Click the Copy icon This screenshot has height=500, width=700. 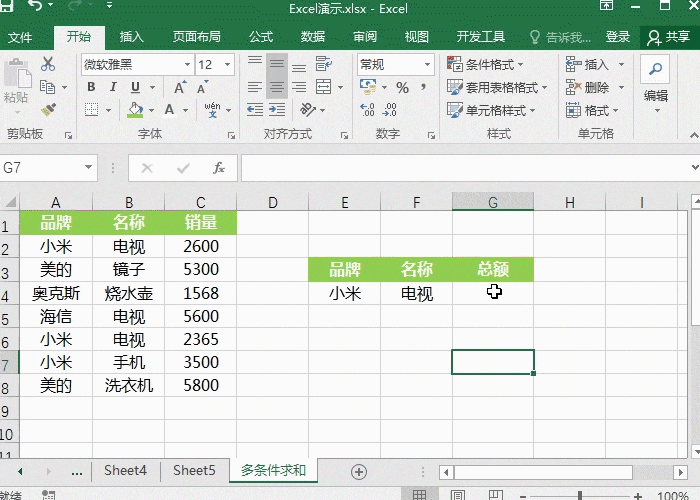[47, 87]
